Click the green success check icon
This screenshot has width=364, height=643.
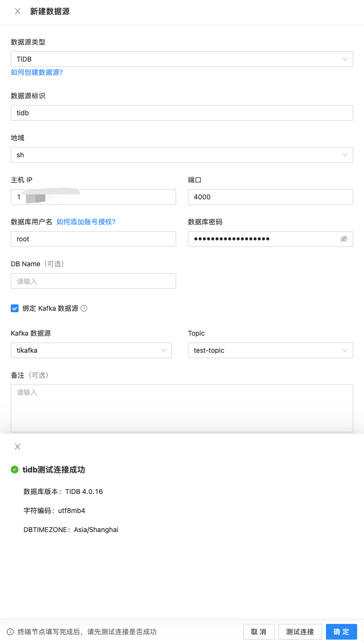[x=15, y=470]
